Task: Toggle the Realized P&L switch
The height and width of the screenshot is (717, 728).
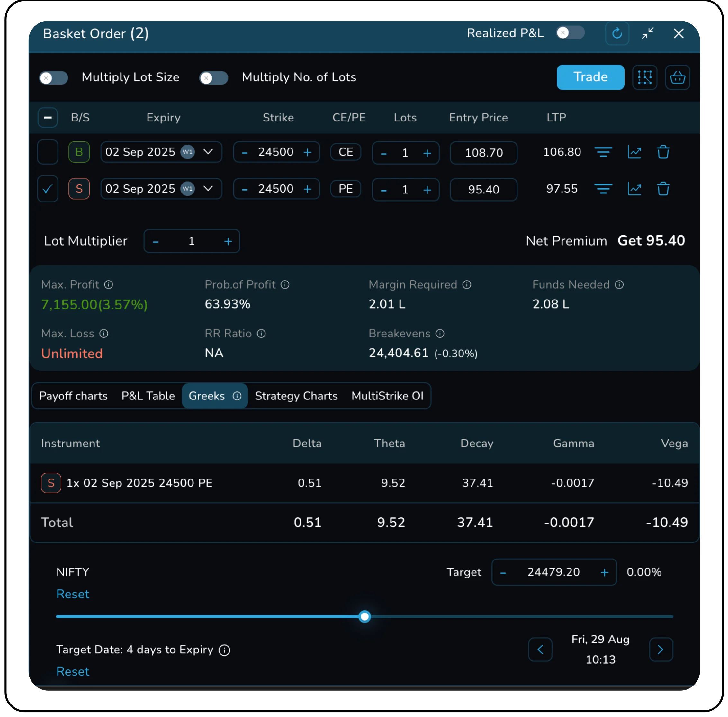Action: [570, 33]
